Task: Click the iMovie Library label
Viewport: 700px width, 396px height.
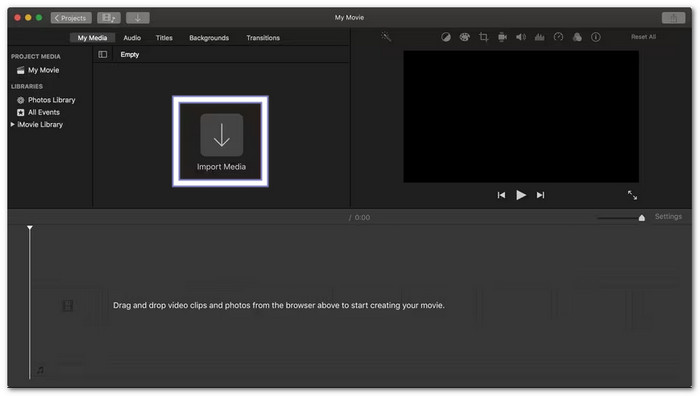Action: pyautogui.click(x=40, y=125)
